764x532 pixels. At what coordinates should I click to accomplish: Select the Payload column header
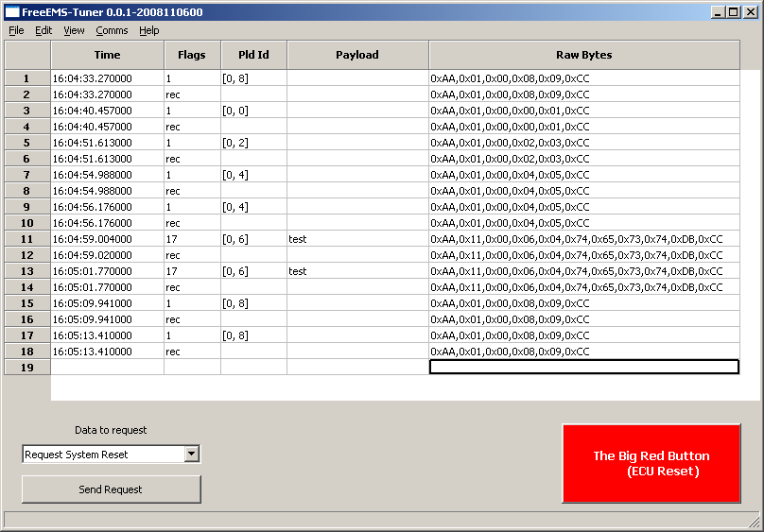point(357,55)
